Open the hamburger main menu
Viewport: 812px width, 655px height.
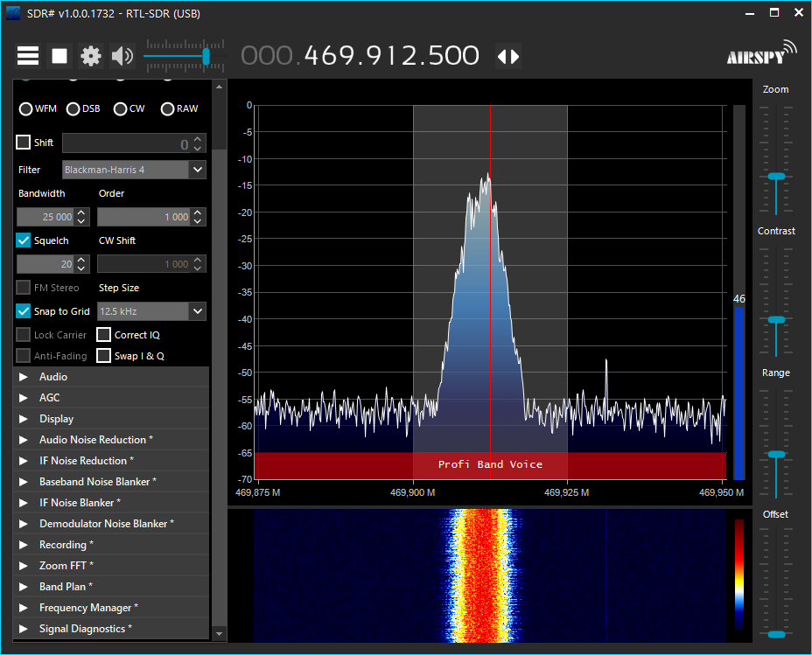tap(28, 56)
